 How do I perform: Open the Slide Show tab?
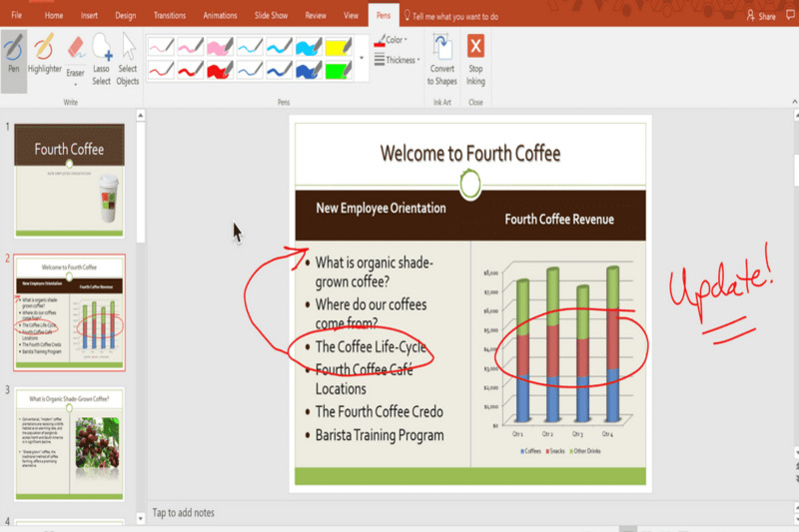[x=271, y=16]
